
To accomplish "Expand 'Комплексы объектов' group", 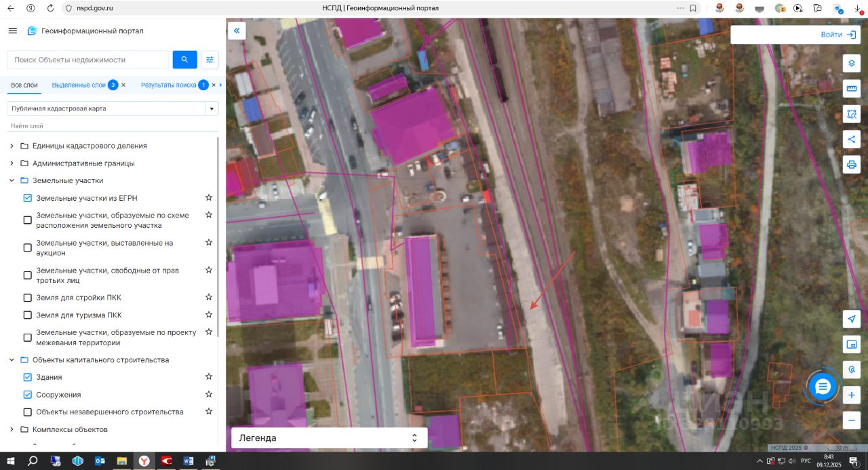I will (12, 429).
